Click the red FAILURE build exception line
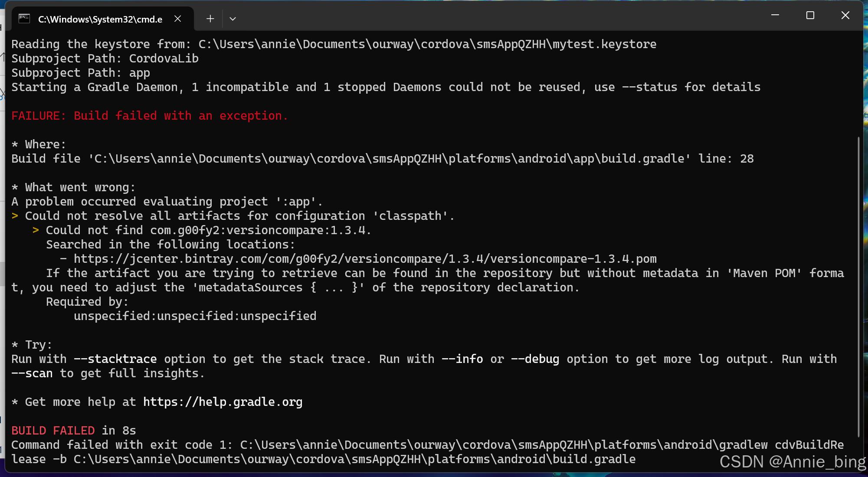The image size is (868, 477). (x=150, y=116)
